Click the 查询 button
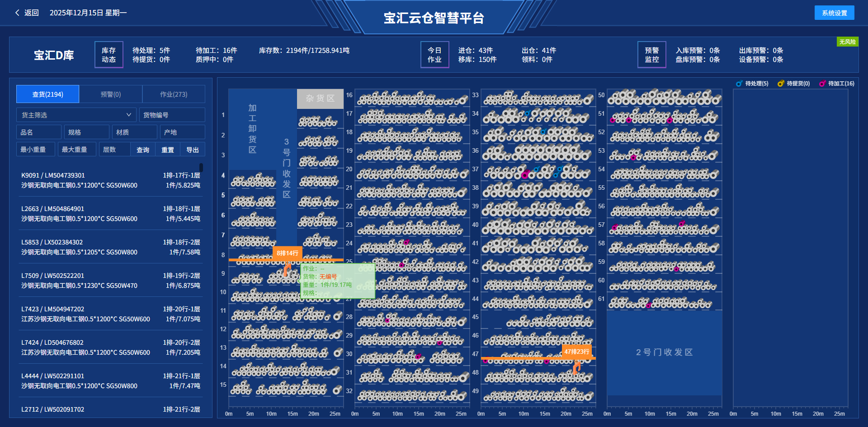 (x=143, y=150)
